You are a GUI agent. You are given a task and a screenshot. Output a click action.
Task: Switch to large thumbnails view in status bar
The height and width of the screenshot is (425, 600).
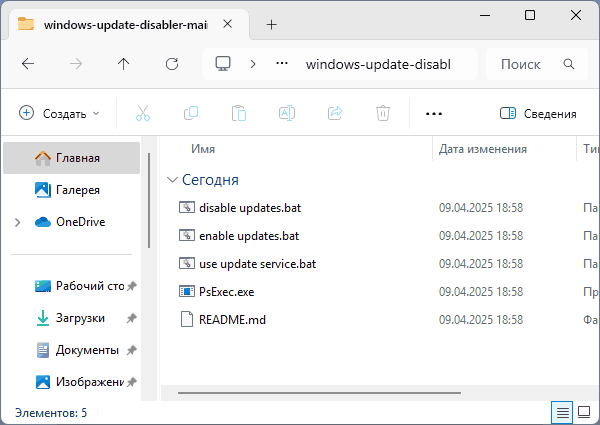[584, 412]
